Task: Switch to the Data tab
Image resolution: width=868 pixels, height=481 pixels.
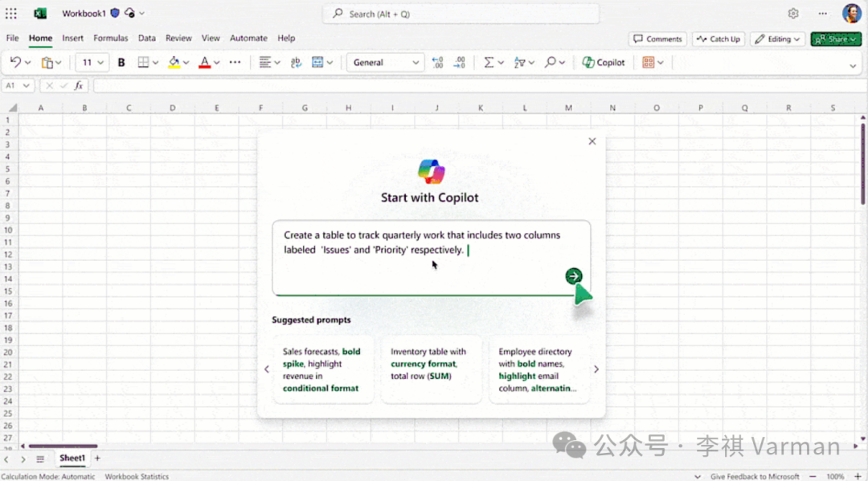Action: tap(147, 39)
